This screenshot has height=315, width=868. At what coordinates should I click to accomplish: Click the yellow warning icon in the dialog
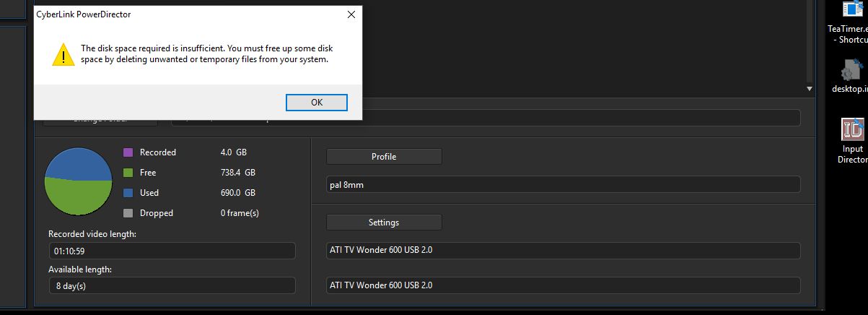coord(63,54)
